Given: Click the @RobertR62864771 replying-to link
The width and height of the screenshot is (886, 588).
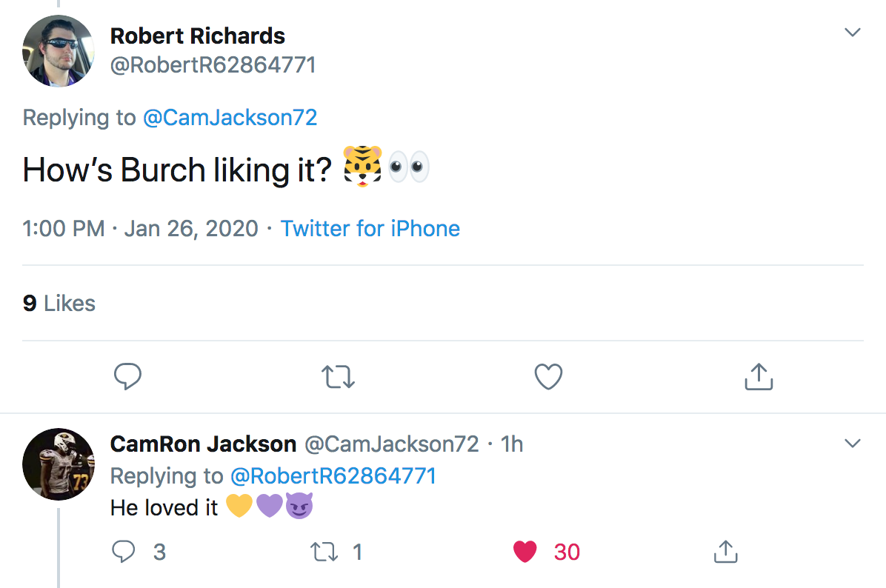Looking at the screenshot, I should [x=333, y=475].
